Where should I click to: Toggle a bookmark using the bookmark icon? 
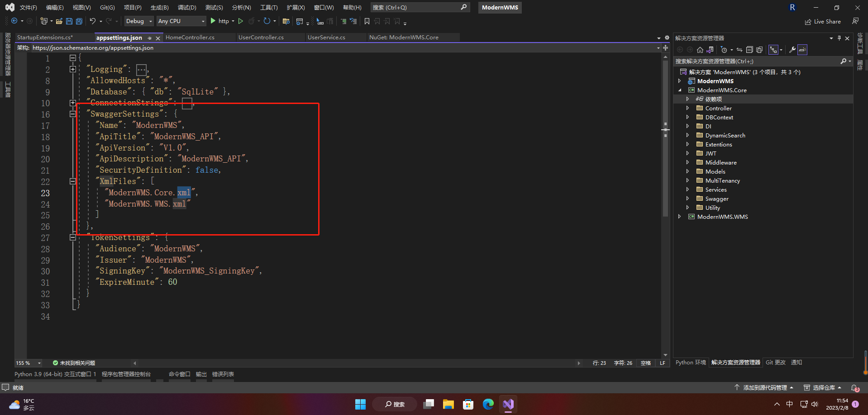click(367, 21)
